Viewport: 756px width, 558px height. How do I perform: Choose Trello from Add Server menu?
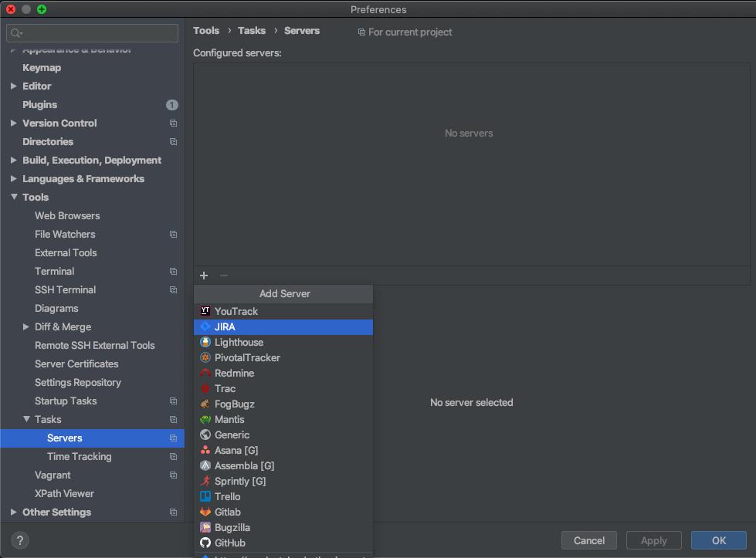click(283, 496)
